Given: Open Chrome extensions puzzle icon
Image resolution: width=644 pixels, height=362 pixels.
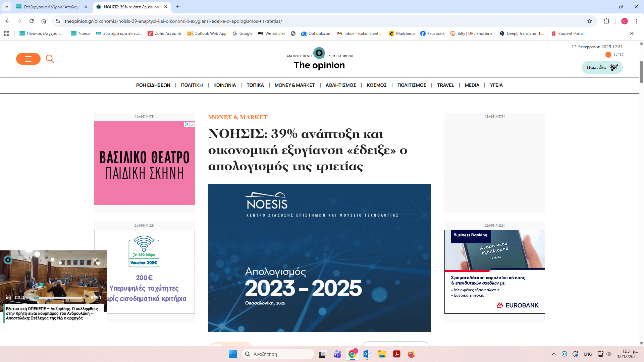Looking at the screenshot, I should (x=606, y=21).
